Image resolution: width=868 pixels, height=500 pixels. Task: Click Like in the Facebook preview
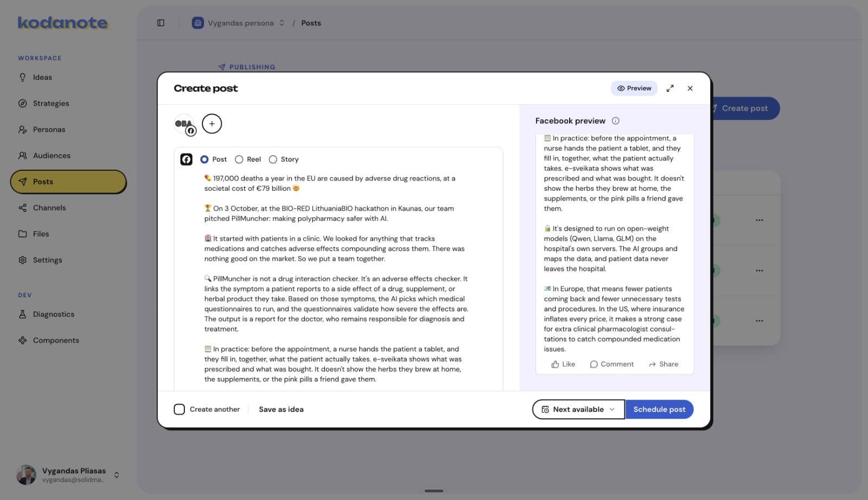[563, 364]
